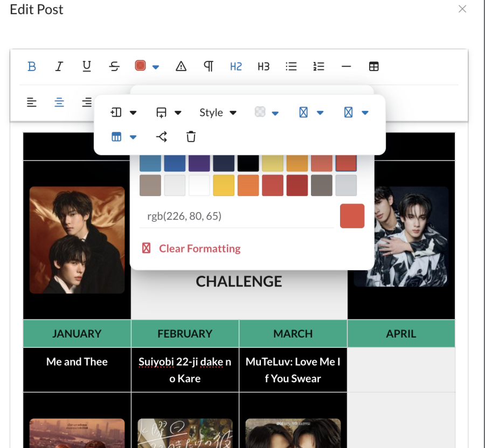Insert a bulleted list
Image resolution: width=485 pixels, height=448 pixels.
[x=291, y=66]
